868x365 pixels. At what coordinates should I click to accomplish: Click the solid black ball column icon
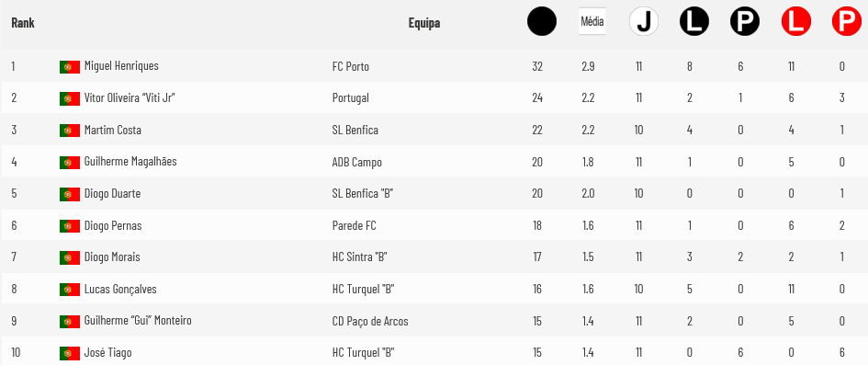(x=541, y=22)
